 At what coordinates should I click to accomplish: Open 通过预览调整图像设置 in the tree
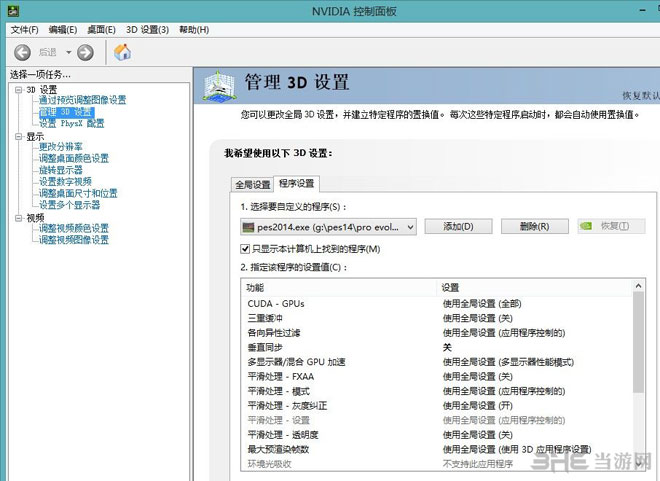(x=82, y=100)
